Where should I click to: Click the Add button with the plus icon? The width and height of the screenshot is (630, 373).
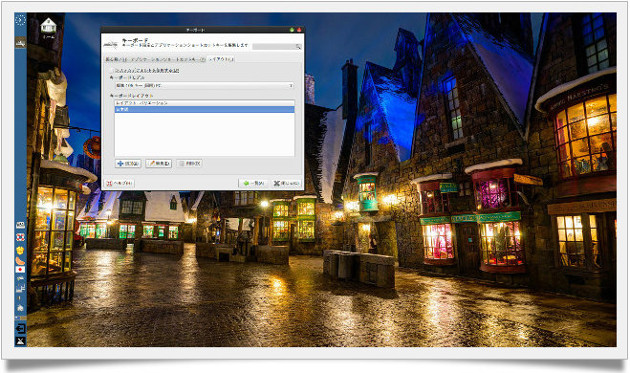pos(128,164)
